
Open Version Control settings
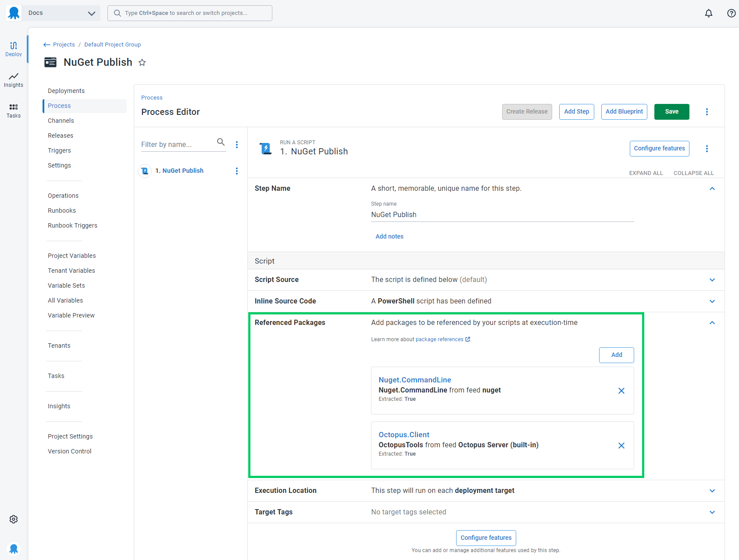pyautogui.click(x=70, y=451)
